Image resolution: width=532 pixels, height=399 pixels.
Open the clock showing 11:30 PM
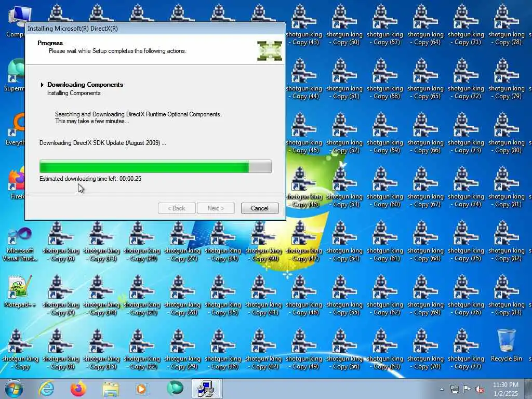506,389
